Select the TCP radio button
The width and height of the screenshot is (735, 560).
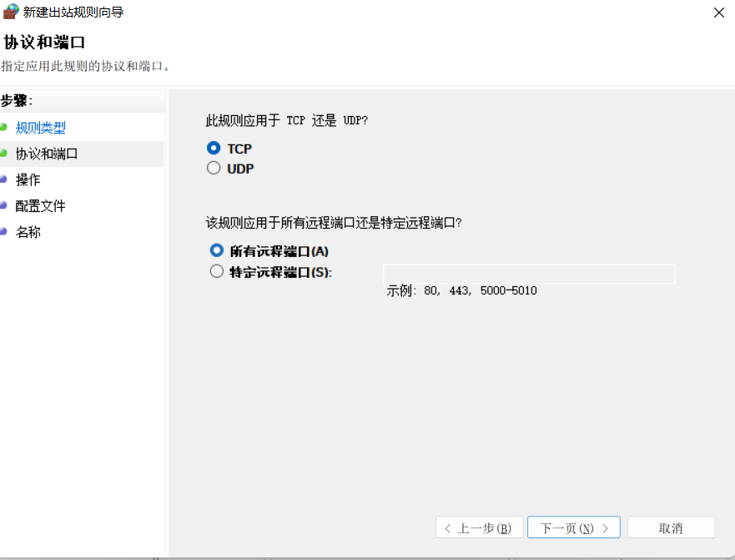coord(214,149)
